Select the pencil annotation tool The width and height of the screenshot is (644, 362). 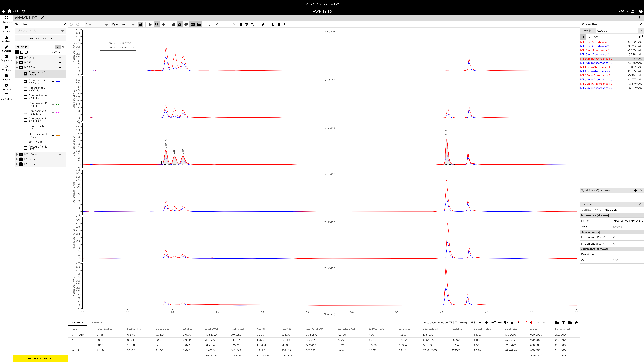coord(216,24)
